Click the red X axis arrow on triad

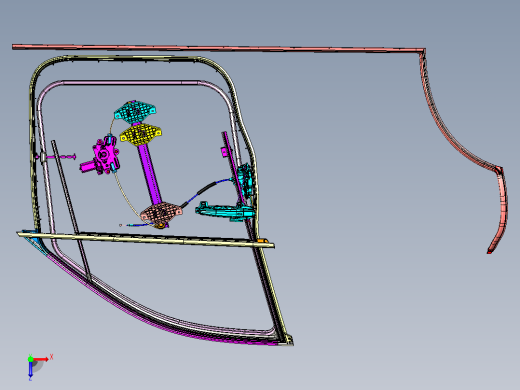[41, 359]
